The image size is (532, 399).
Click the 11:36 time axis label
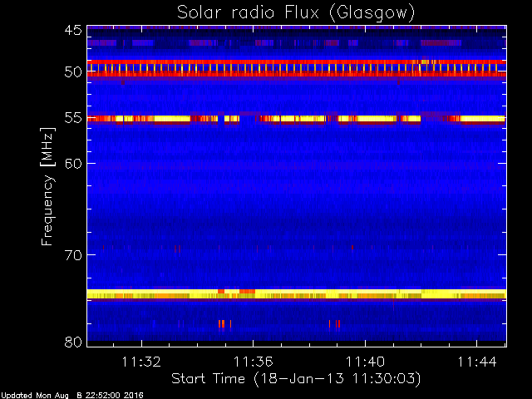[253, 362]
